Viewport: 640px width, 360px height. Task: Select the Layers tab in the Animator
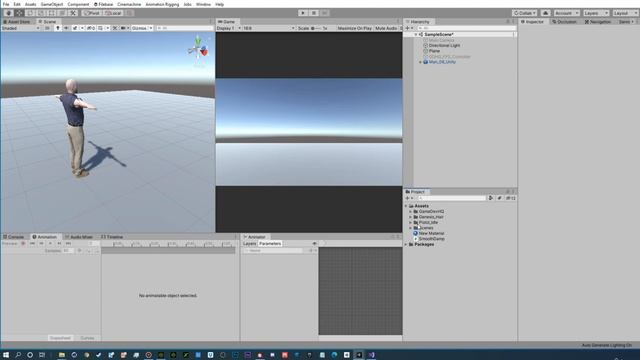tap(249, 244)
